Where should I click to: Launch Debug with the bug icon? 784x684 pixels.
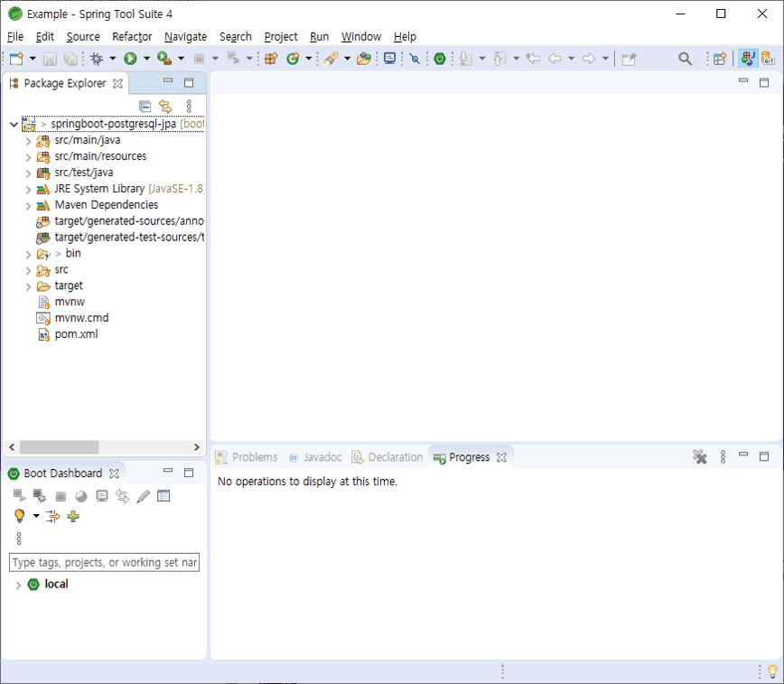(x=97, y=59)
